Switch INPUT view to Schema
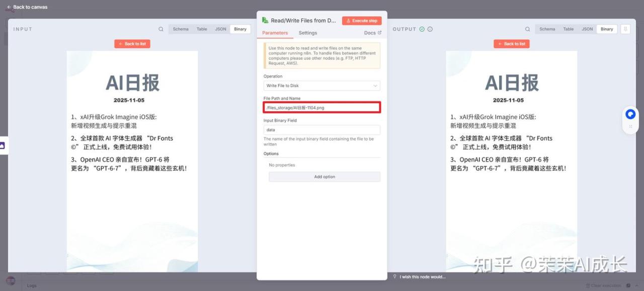The image size is (644, 291). [181, 29]
